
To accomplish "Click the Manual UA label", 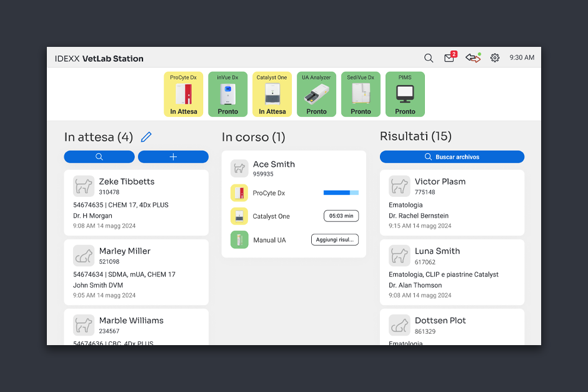I will point(269,240).
